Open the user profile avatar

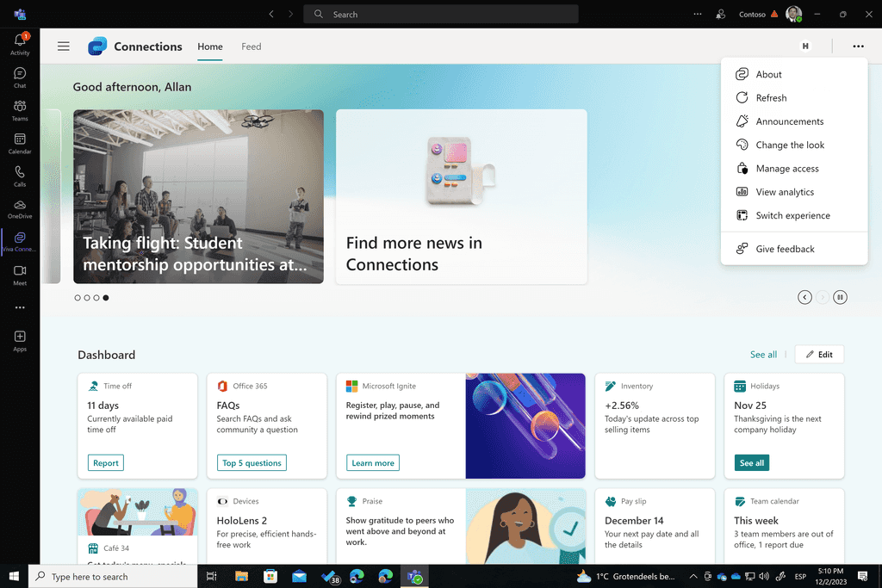pos(793,14)
